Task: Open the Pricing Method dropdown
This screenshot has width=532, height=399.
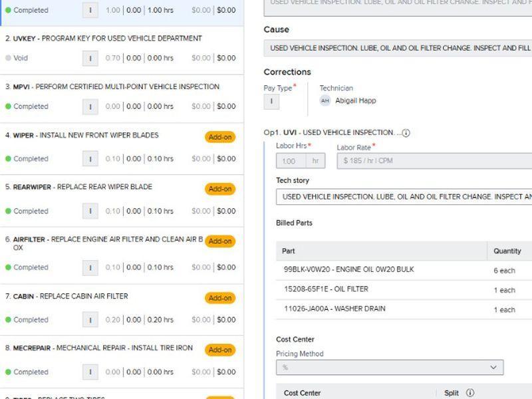Action: 390,367
